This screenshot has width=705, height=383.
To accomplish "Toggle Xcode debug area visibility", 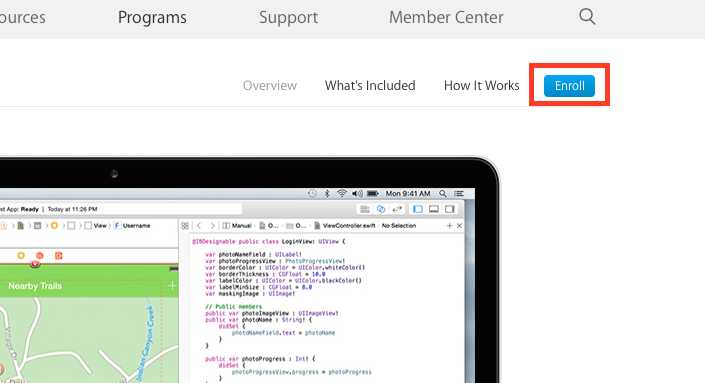I will (x=434, y=209).
